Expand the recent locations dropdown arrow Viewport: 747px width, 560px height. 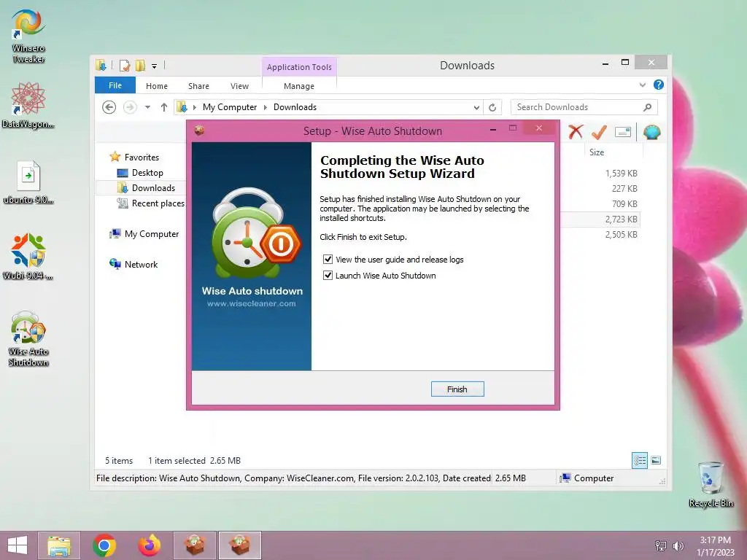tap(147, 107)
